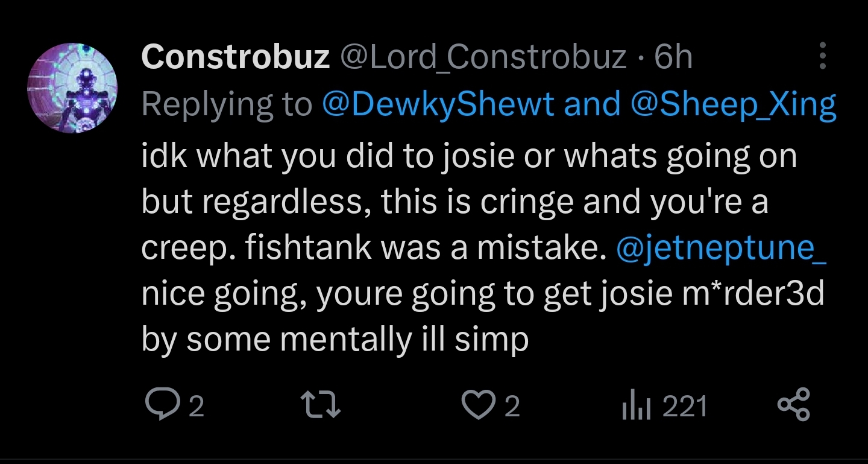This screenshot has width=868, height=464.
Task: Click the last line "by some mentally ill simp"
Action: (335, 340)
